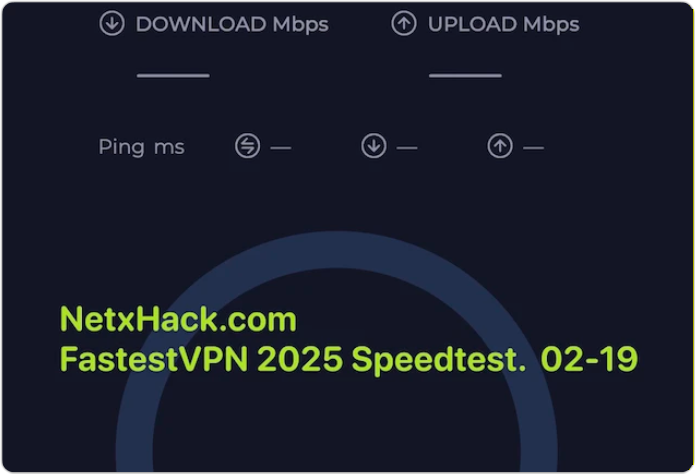This screenshot has width=695, height=474.
Task: Click the empty download speed placeholder line
Action: 173,75
